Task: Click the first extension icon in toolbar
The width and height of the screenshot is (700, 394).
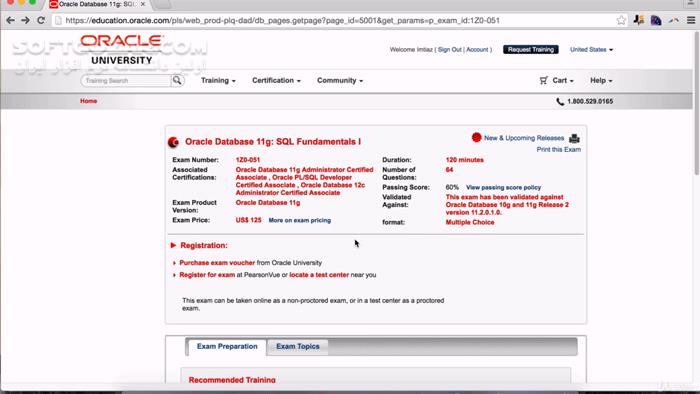Action: (x=639, y=21)
